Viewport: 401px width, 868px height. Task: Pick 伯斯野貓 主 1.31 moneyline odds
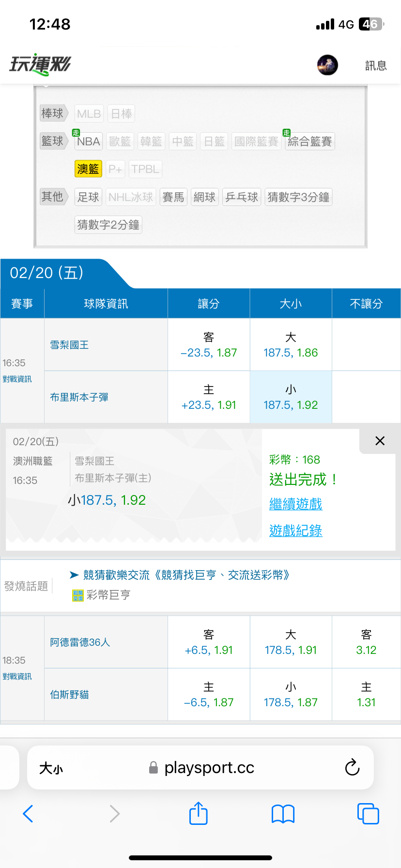point(366,695)
